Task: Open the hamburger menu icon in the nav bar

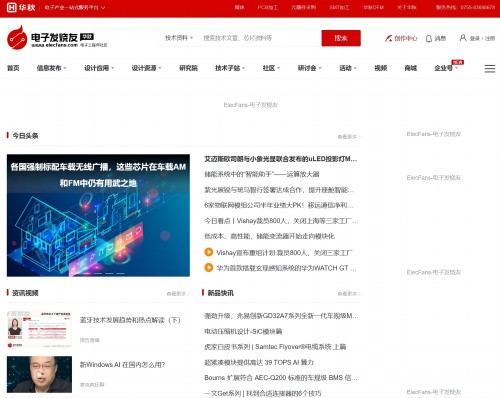Action: (490, 68)
